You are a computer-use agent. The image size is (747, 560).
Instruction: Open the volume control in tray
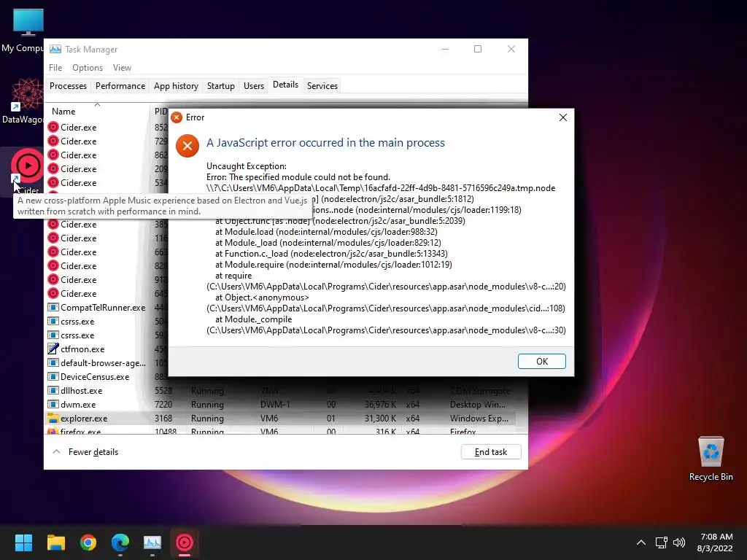point(679,542)
